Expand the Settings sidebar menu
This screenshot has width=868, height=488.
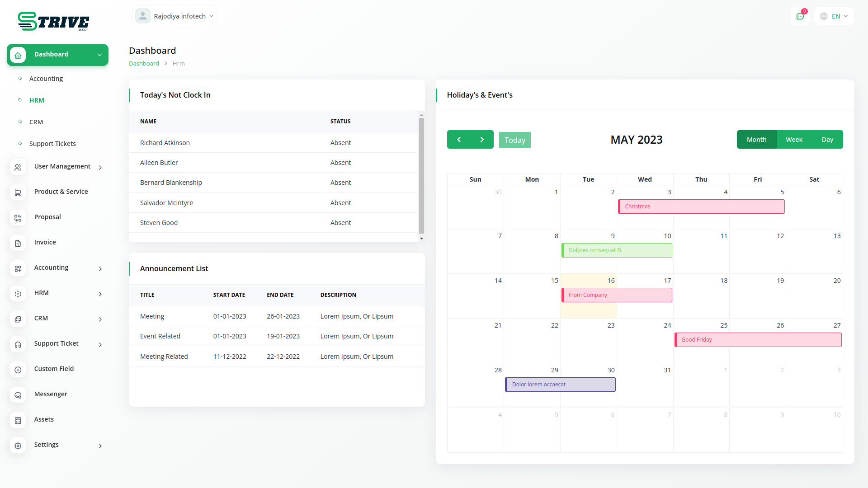coord(47,445)
